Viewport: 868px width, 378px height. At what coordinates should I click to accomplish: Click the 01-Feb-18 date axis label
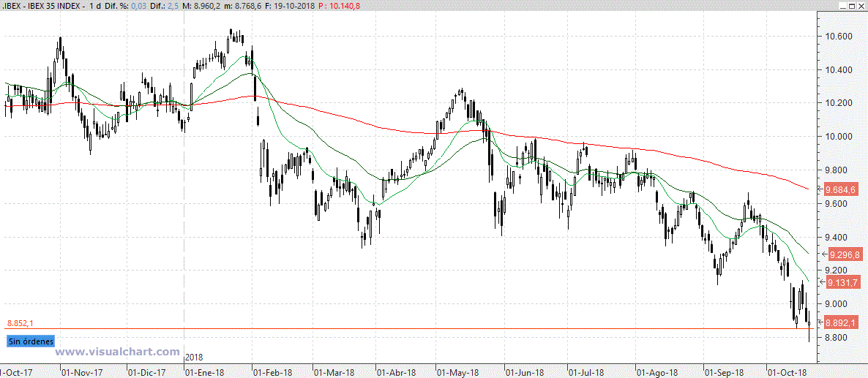click(274, 372)
